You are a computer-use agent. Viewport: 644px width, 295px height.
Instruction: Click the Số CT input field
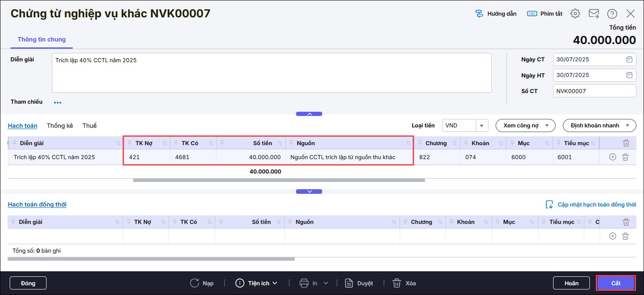tap(594, 91)
